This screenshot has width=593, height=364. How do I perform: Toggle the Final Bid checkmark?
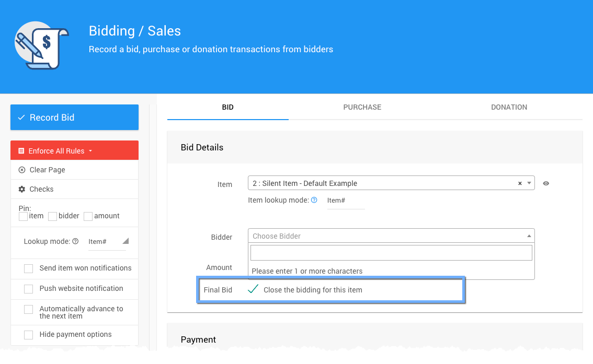253,289
